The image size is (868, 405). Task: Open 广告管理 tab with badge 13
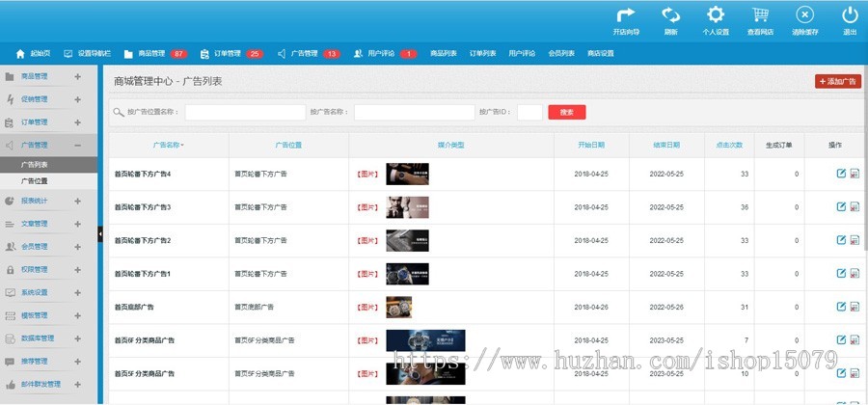(309, 54)
